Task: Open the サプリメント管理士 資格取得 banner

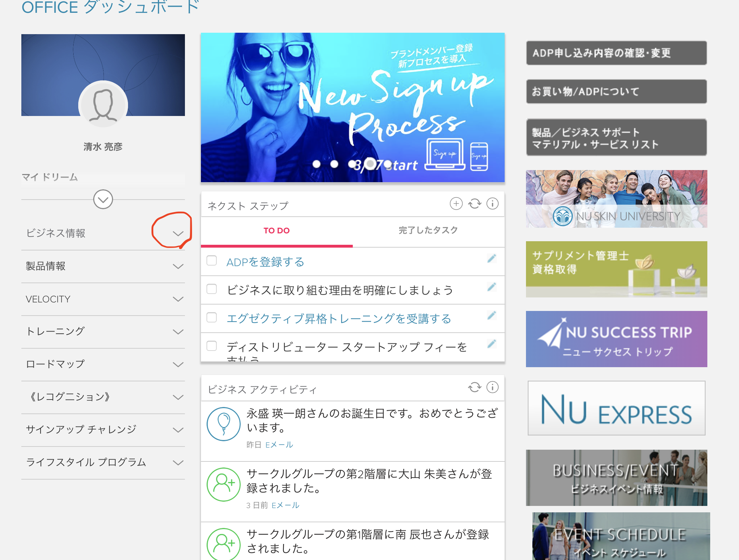Action: click(x=617, y=269)
